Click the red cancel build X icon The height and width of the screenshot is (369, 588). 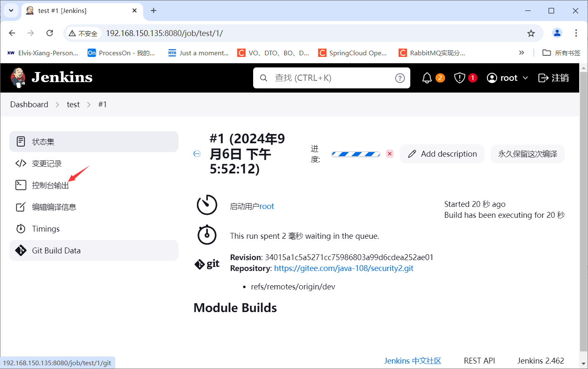[x=390, y=154]
